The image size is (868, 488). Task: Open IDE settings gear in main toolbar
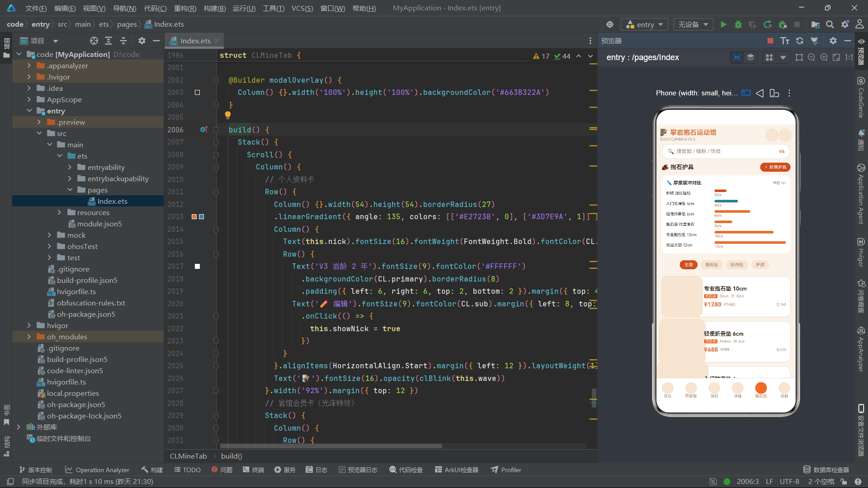[x=845, y=24]
